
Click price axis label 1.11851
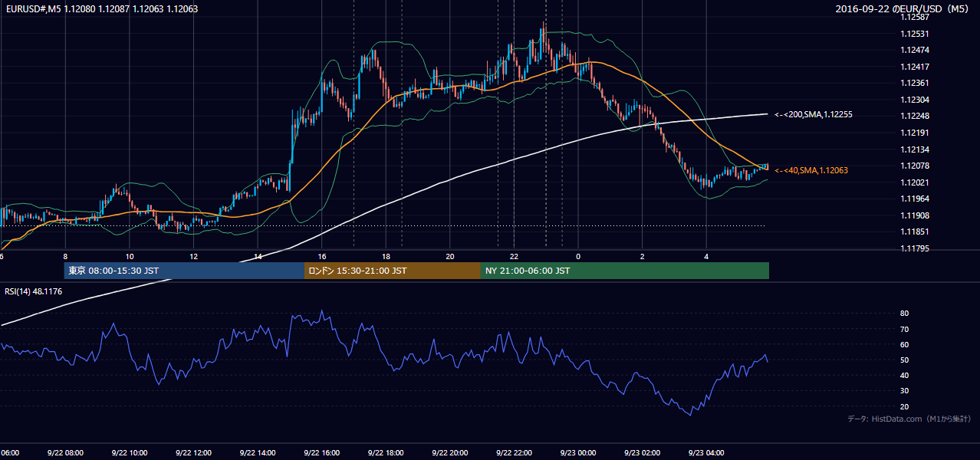coord(914,232)
